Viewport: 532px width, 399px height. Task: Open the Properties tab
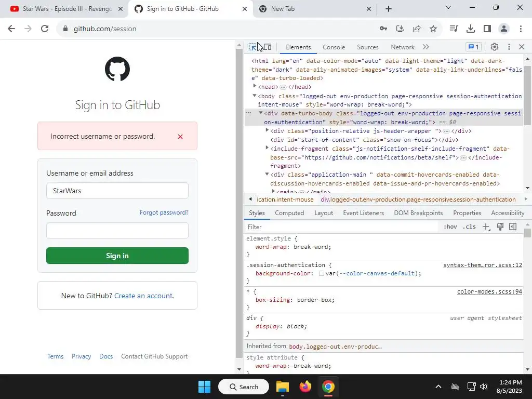467,213
